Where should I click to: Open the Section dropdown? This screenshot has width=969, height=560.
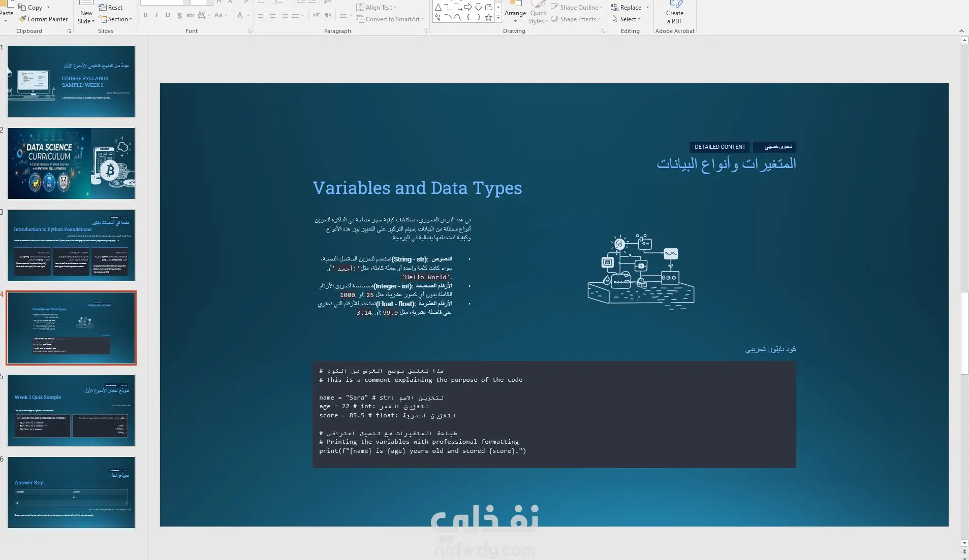click(116, 19)
